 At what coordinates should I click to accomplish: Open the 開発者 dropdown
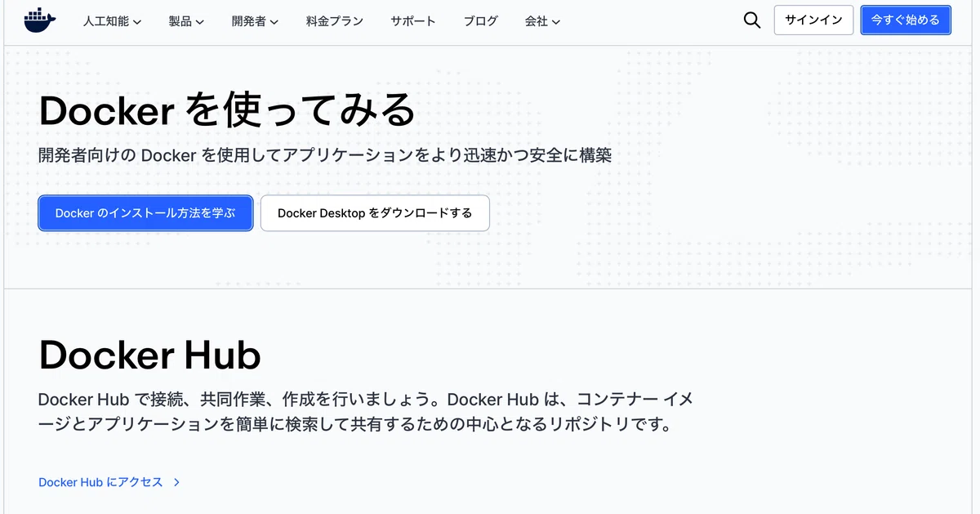tap(255, 21)
